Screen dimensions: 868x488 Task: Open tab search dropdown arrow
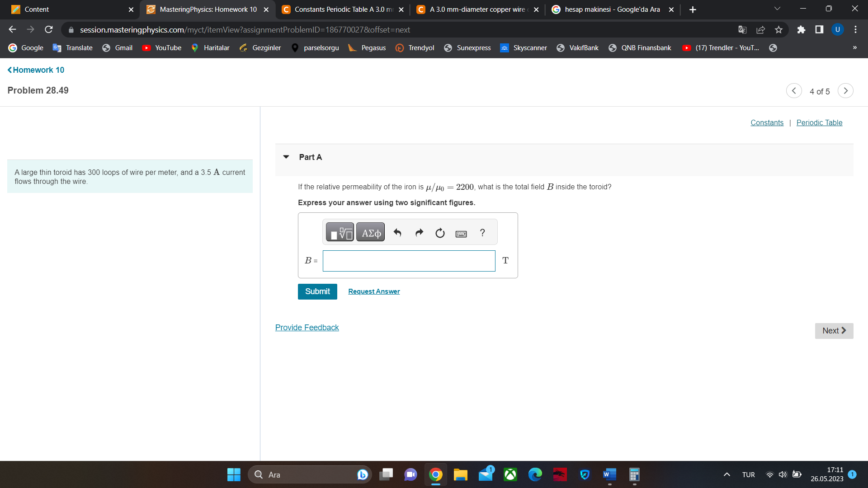click(777, 9)
